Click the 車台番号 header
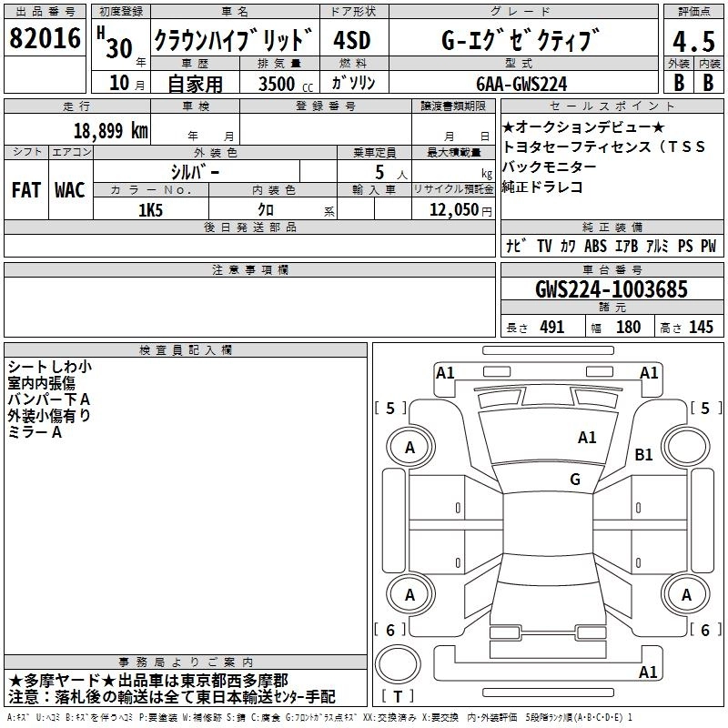The height and width of the screenshot is (728, 728). 612,269
